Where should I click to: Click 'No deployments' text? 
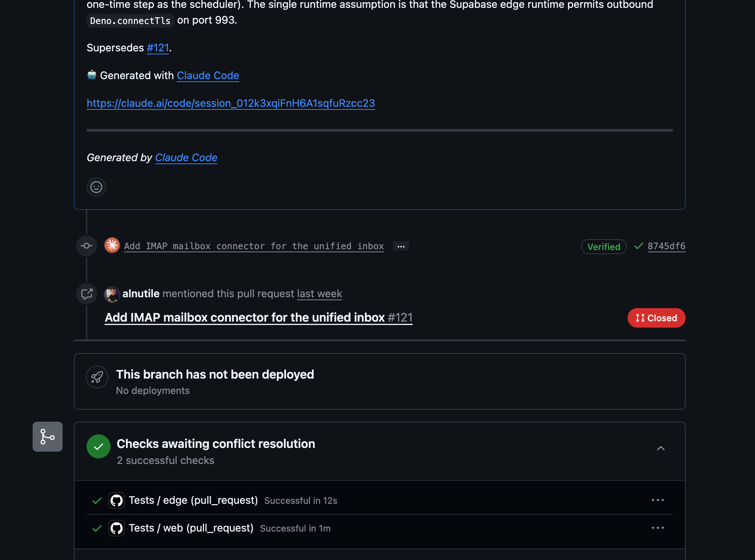pos(153,391)
